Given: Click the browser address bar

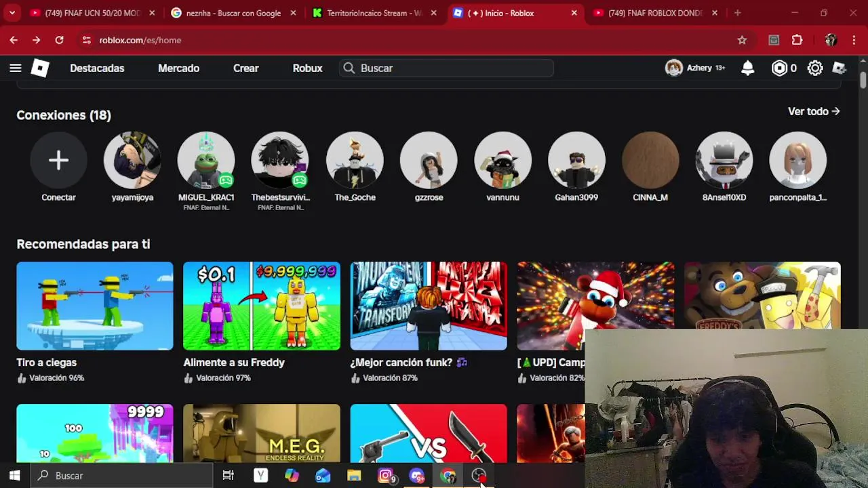Looking at the screenshot, I should pos(407,40).
